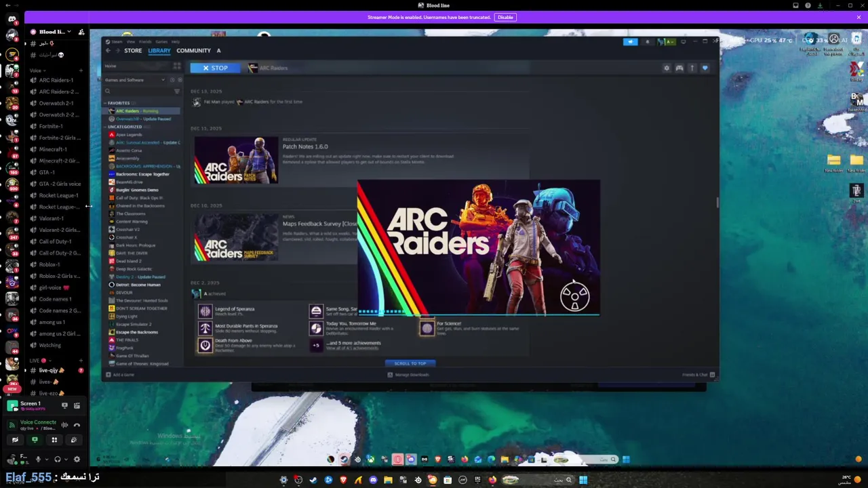Click Steam library page vertical scrollbar
The image size is (868, 488).
point(717,203)
